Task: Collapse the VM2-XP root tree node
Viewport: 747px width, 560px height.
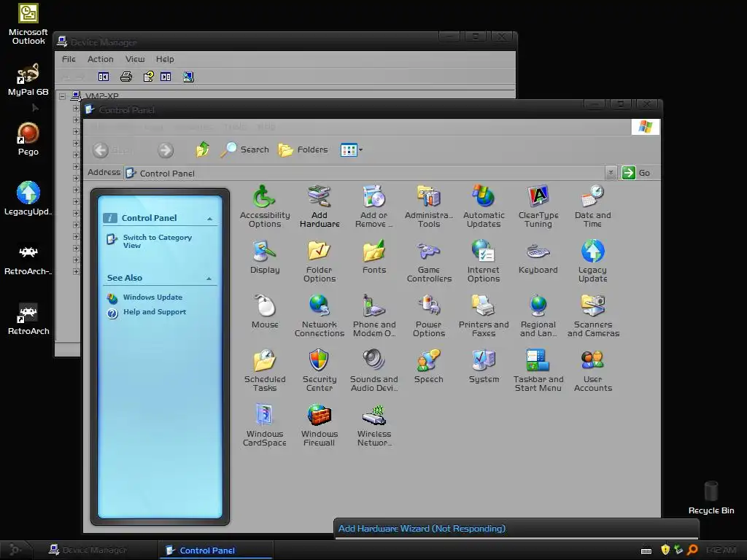Action: tap(63, 96)
